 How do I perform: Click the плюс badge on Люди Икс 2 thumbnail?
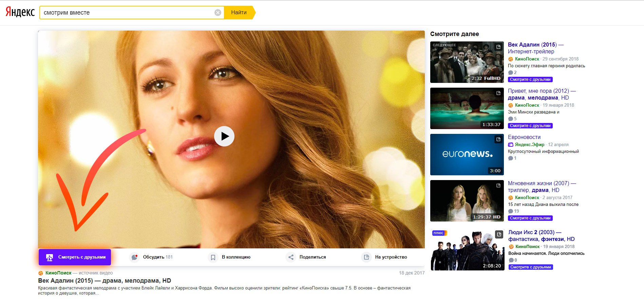[x=439, y=233]
